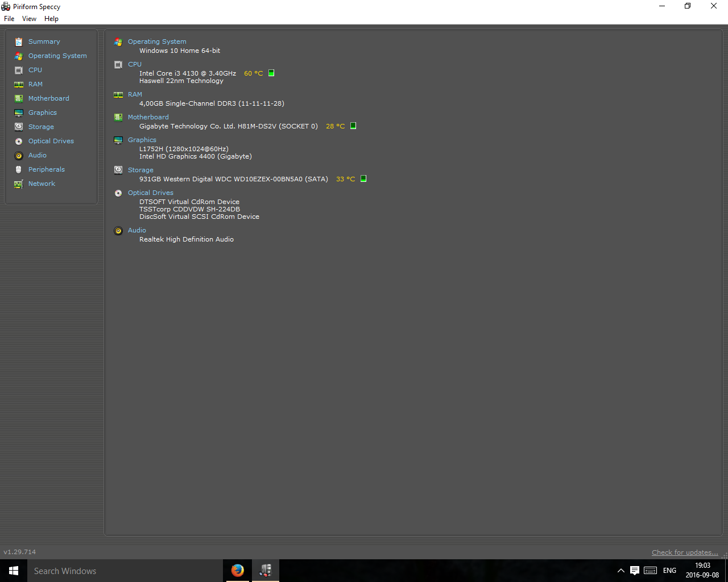Open the File menu
The image size is (728, 582).
pos(9,19)
